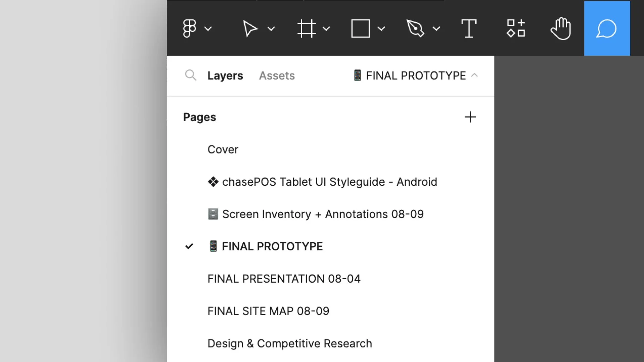
Task: Click the layers search magnifier icon
Action: click(191, 75)
